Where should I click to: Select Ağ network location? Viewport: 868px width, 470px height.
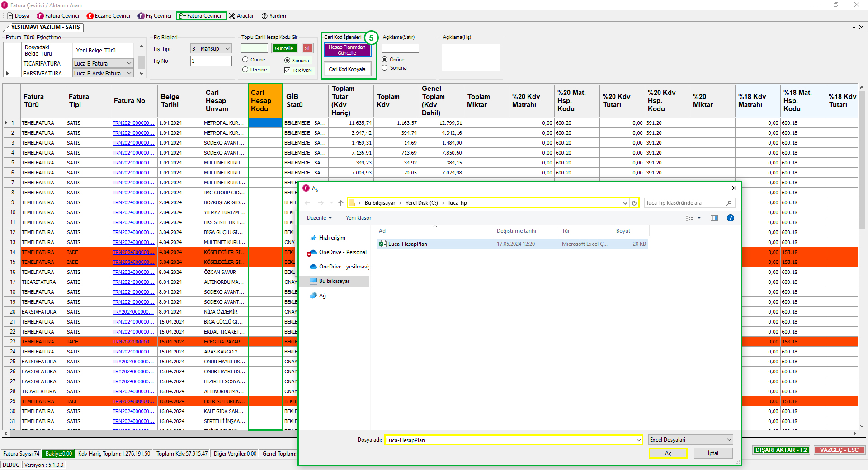click(x=322, y=296)
